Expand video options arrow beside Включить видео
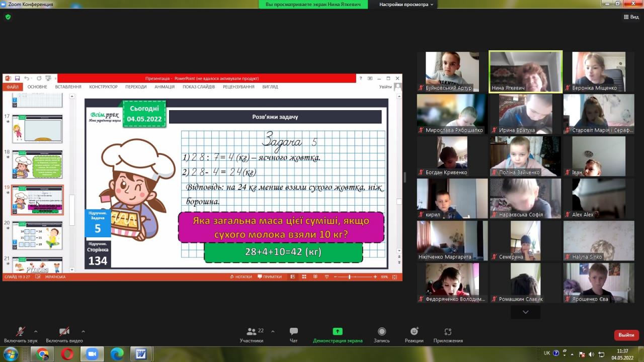 (x=83, y=331)
